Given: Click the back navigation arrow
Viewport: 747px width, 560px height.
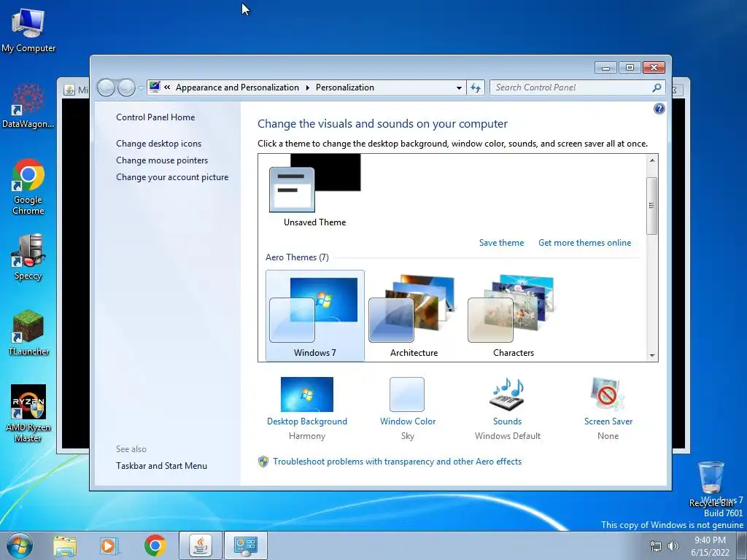Looking at the screenshot, I should coord(106,87).
